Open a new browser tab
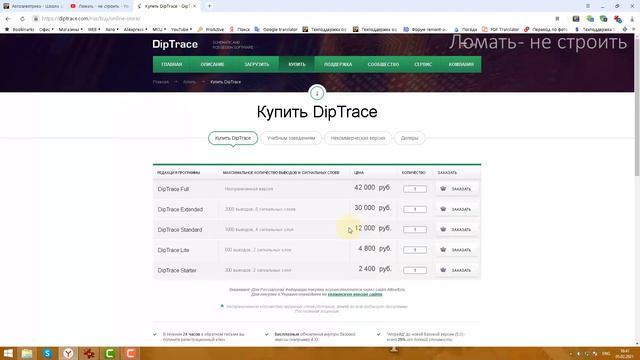The image size is (640, 360). coord(209,6)
